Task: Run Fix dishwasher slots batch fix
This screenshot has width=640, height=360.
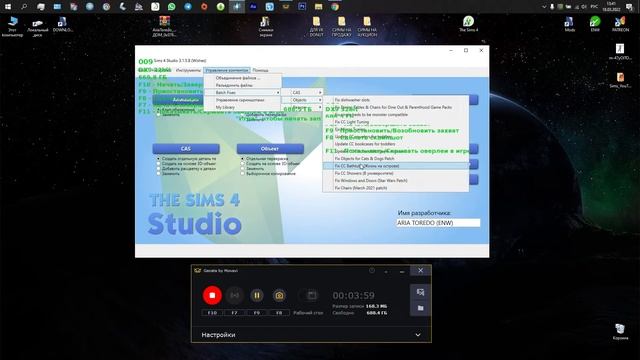Action: click(396, 100)
